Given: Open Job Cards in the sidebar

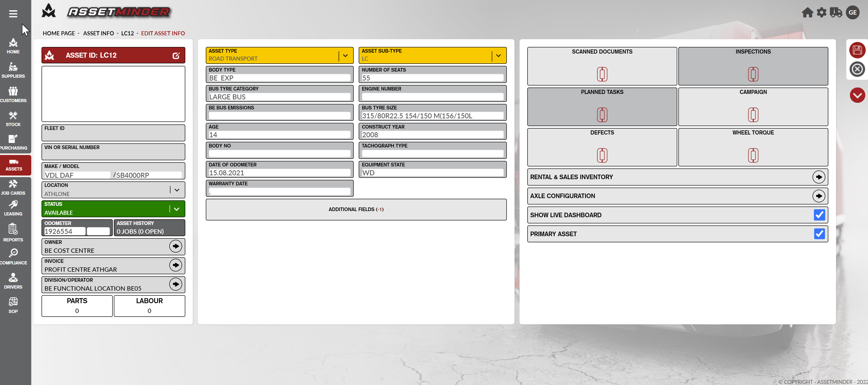Looking at the screenshot, I should pyautogui.click(x=13, y=187).
